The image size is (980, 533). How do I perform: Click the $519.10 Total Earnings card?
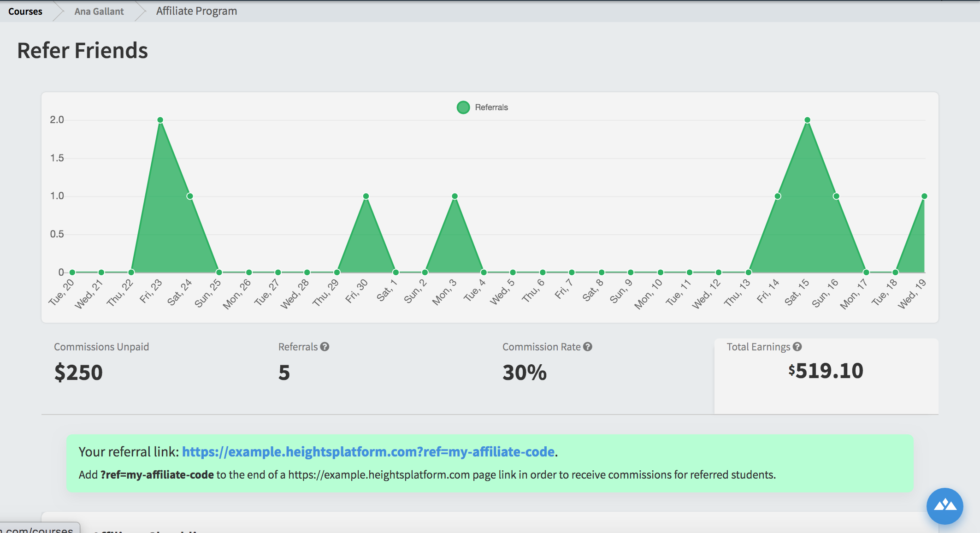coord(826,376)
